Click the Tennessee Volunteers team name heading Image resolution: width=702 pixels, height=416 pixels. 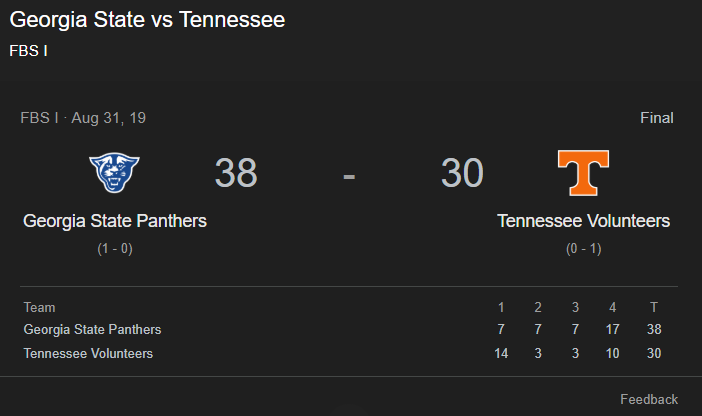click(583, 221)
